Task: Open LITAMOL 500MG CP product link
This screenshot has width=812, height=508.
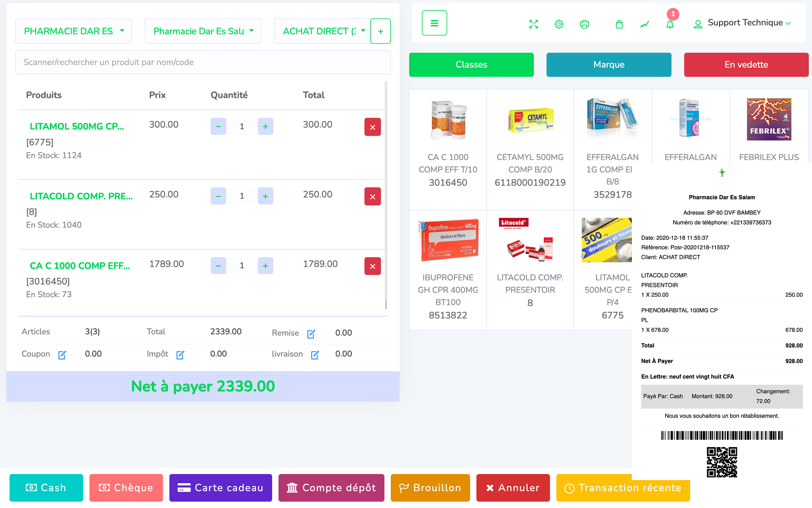Action: coord(77,126)
